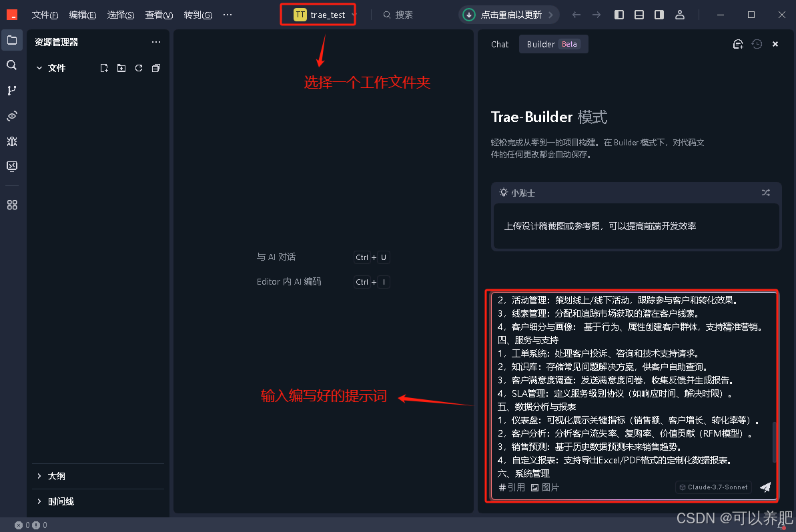Open the menu bar overflow ellipsis
The width and height of the screenshot is (796, 532).
[x=228, y=15]
